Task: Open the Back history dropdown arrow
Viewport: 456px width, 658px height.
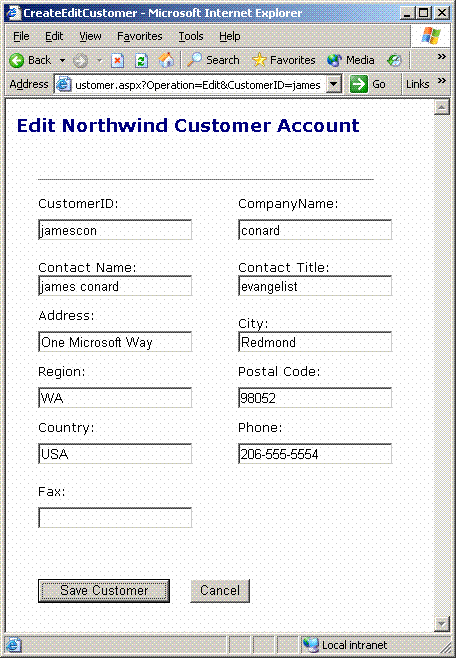Action: tap(62, 60)
